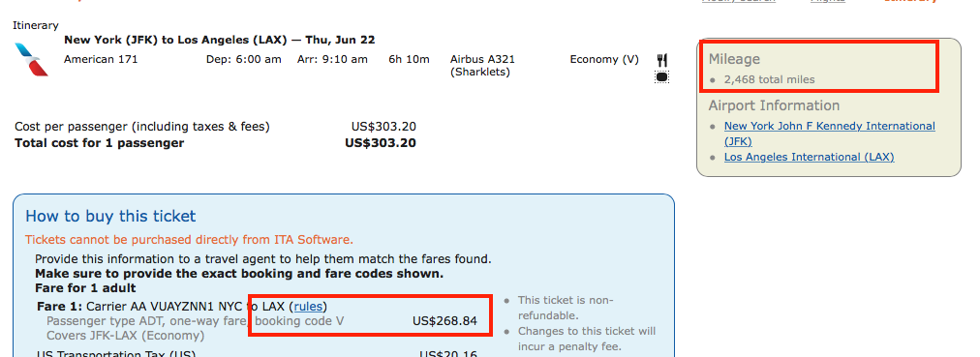Click the Airport Information heading
The width and height of the screenshot is (980, 357).
tap(774, 105)
